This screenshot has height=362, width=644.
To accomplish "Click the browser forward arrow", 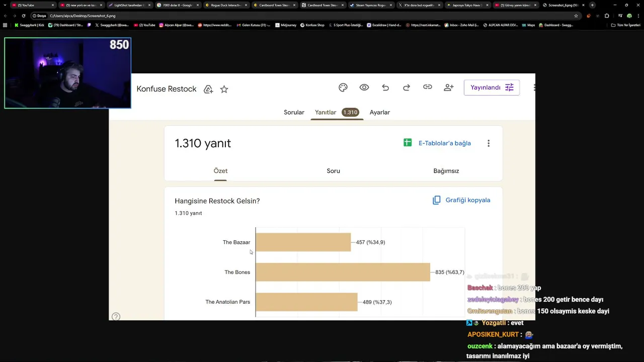I will (14, 16).
